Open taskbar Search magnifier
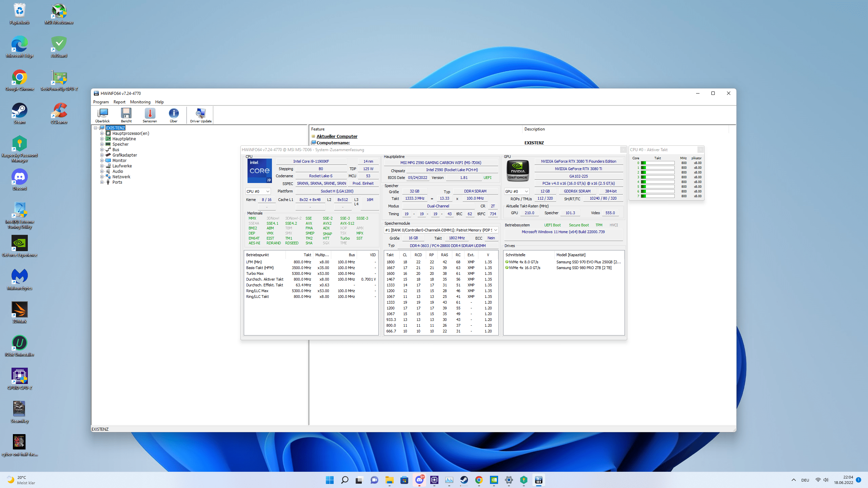The image size is (868, 488). (x=344, y=480)
